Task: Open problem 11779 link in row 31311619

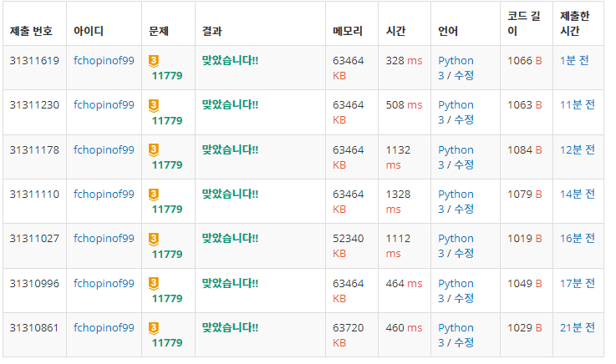Action: click(x=167, y=76)
